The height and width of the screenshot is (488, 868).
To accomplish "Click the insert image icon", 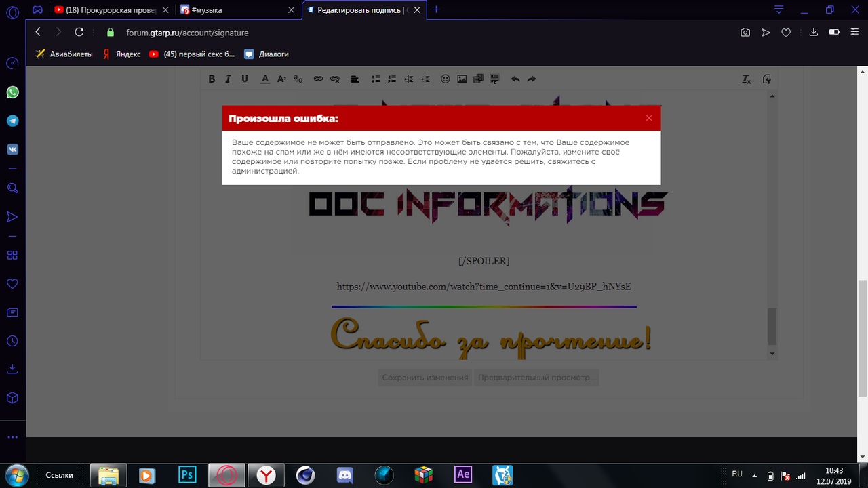I will pyautogui.click(x=462, y=79).
